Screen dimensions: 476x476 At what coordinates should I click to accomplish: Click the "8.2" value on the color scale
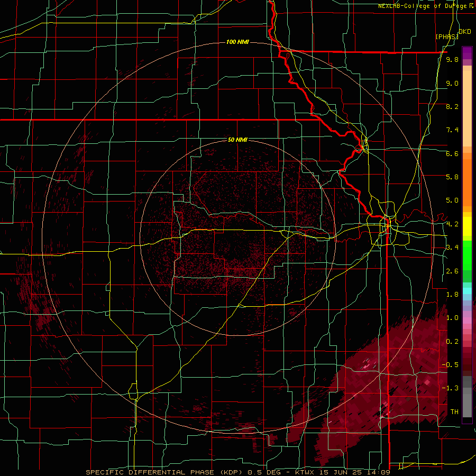[452, 106]
